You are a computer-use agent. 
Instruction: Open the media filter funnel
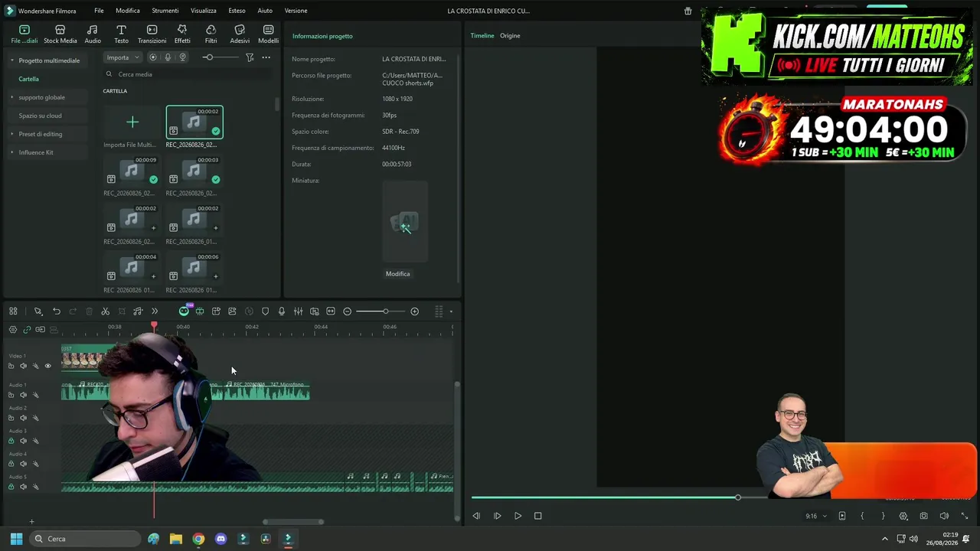point(250,57)
